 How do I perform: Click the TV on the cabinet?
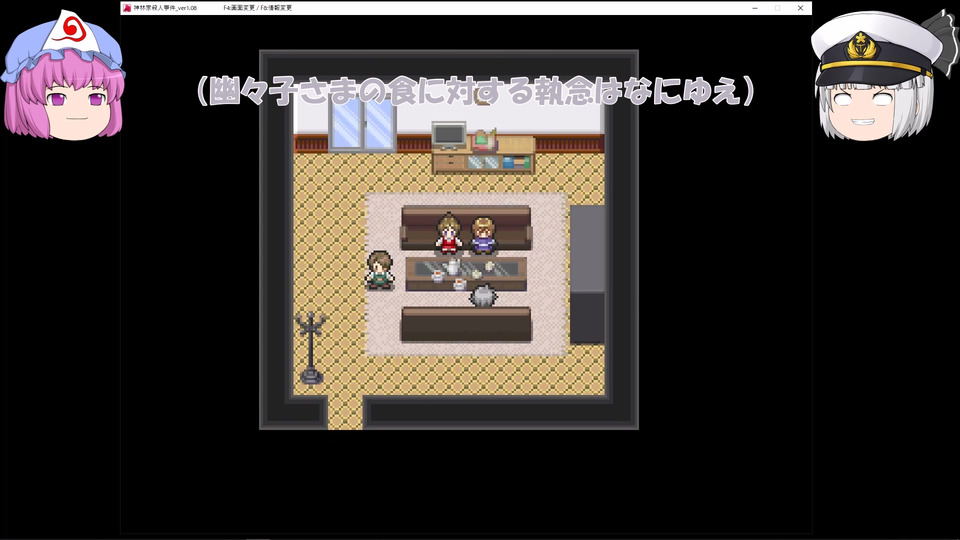coord(449,135)
